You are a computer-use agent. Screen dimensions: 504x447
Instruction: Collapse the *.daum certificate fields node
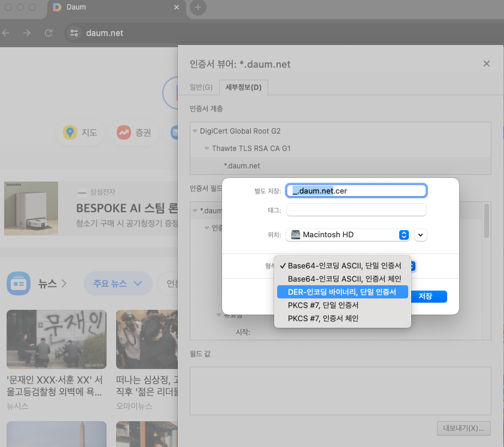(195, 210)
